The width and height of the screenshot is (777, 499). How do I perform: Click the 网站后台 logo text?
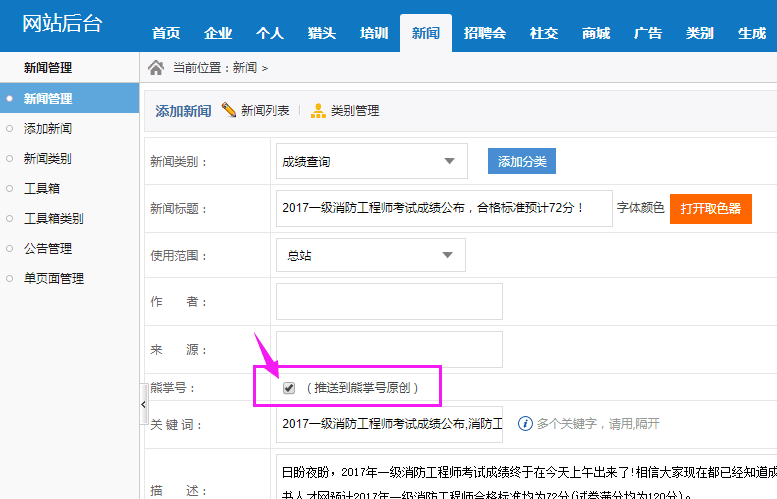pos(62,23)
